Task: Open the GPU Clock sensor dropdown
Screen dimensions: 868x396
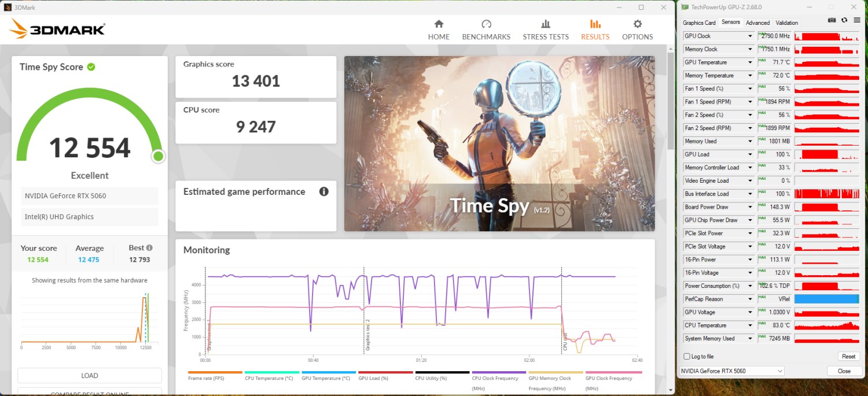Action: coord(750,36)
